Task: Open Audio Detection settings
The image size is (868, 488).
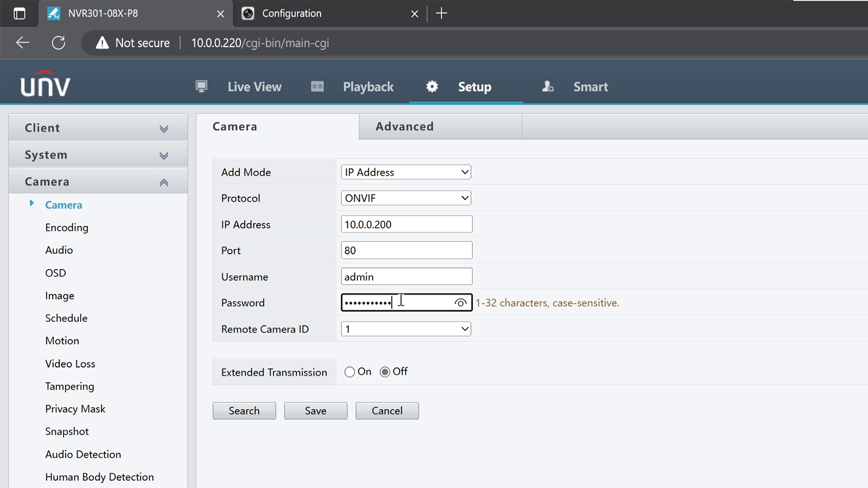Action: tap(83, 454)
